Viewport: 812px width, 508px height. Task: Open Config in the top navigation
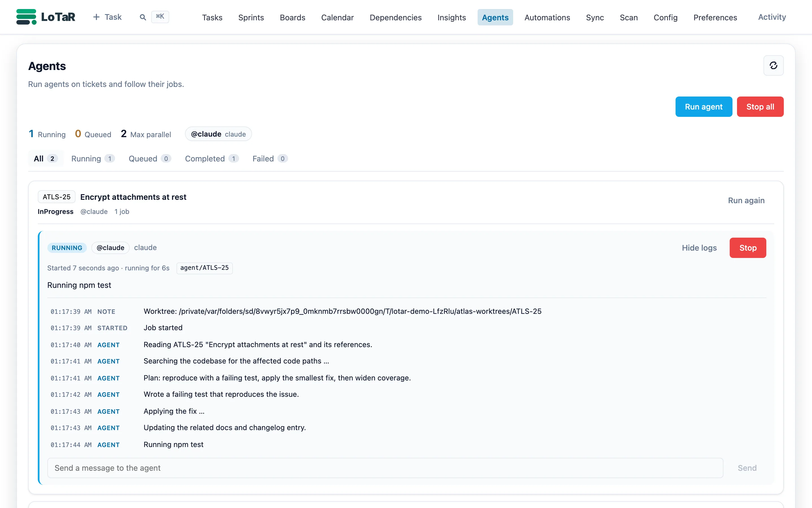coord(665,17)
